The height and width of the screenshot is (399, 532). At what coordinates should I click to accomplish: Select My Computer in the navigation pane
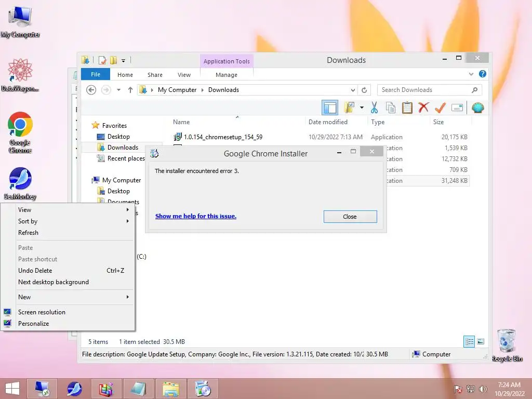[x=122, y=180]
